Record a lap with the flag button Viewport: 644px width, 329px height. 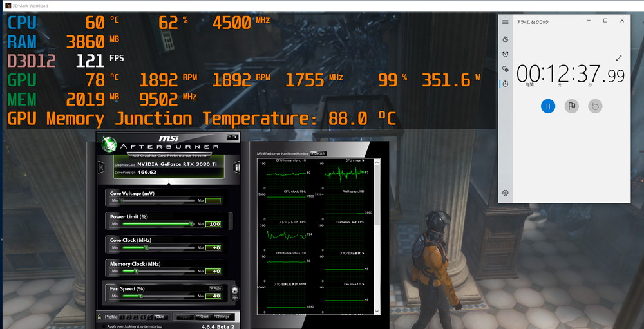tap(571, 106)
